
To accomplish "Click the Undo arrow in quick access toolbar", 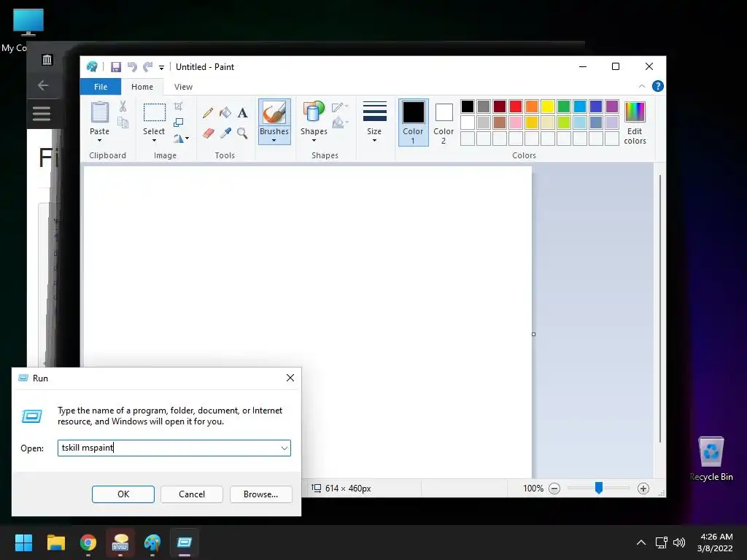I will tap(132, 67).
